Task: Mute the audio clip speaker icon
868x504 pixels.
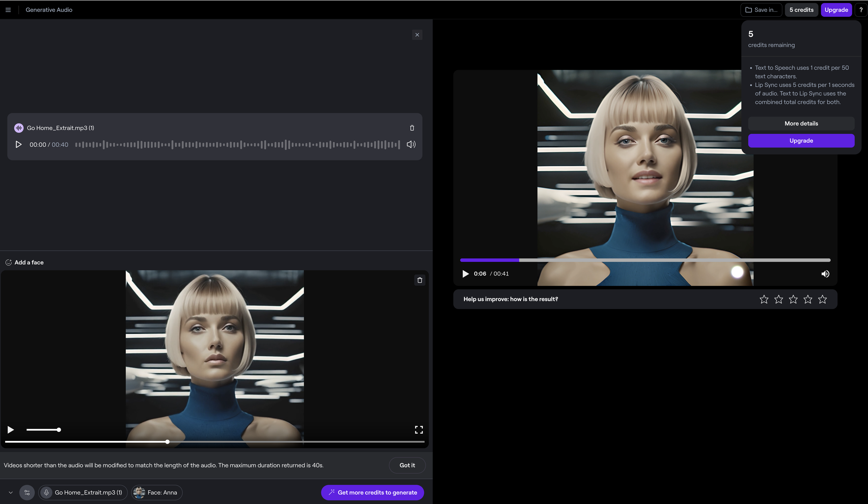Action: (411, 144)
